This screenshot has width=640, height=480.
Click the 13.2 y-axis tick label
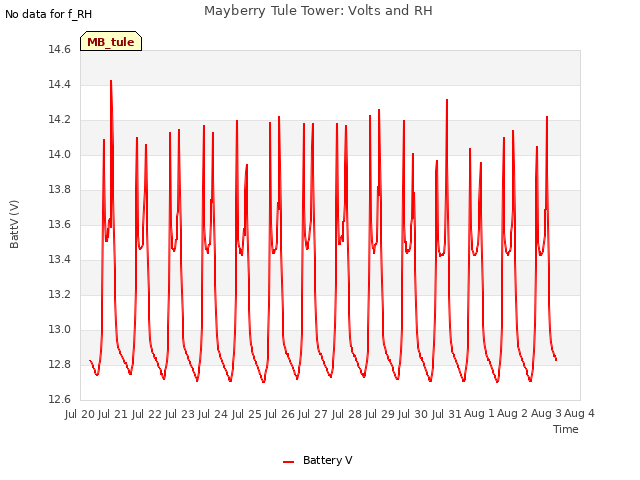pos(59,295)
